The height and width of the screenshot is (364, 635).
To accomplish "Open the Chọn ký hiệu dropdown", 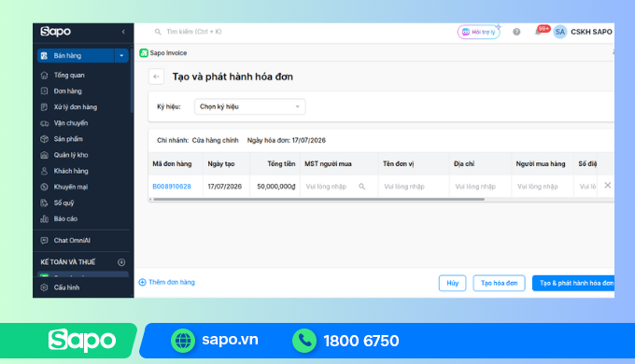I will (250, 106).
